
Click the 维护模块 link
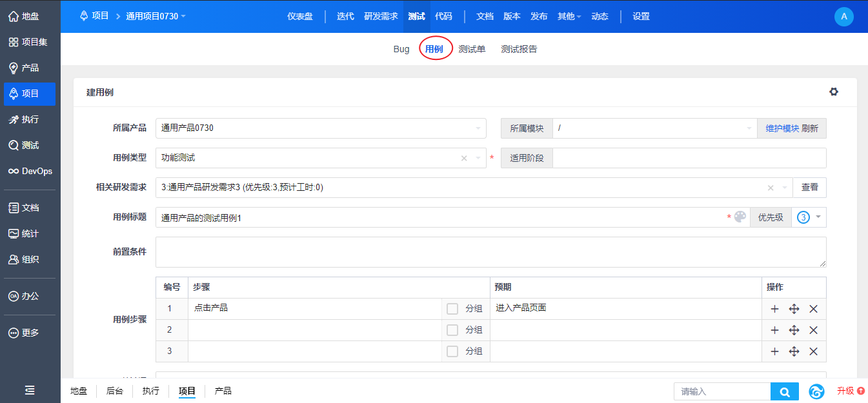pyautogui.click(x=782, y=128)
